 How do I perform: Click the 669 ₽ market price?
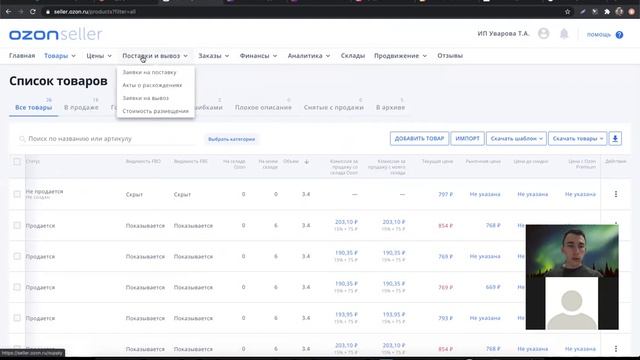[x=493, y=287]
